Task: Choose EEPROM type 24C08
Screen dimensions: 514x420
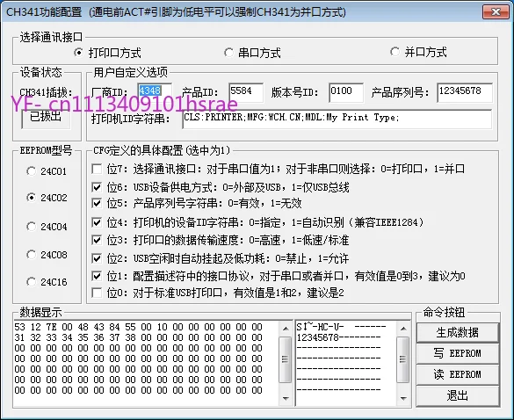Action: point(31,255)
